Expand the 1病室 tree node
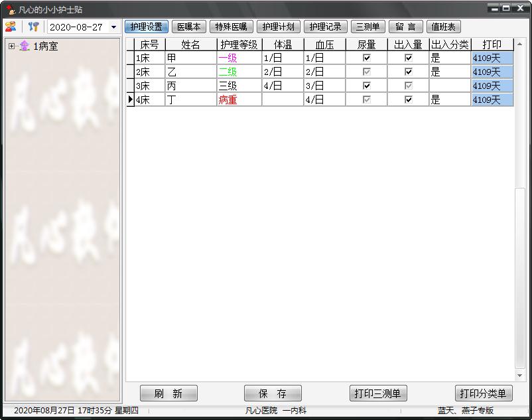 [x=11, y=46]
